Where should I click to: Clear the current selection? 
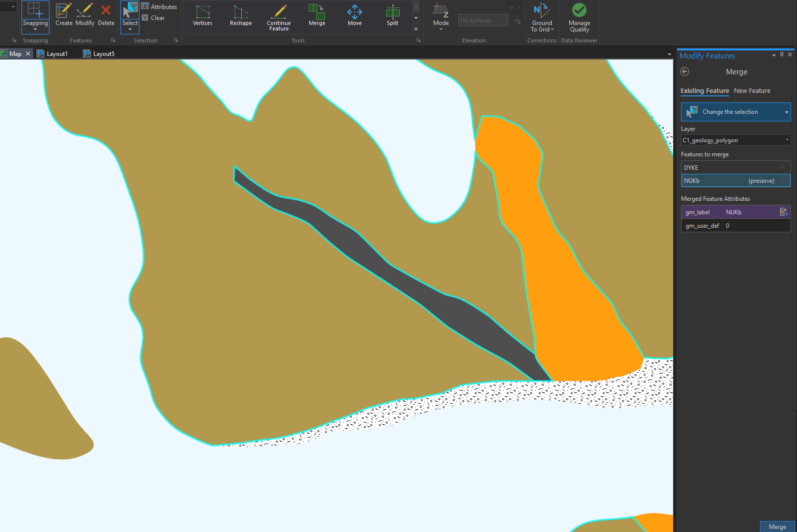pyautogui.click(x=153, y=18)
